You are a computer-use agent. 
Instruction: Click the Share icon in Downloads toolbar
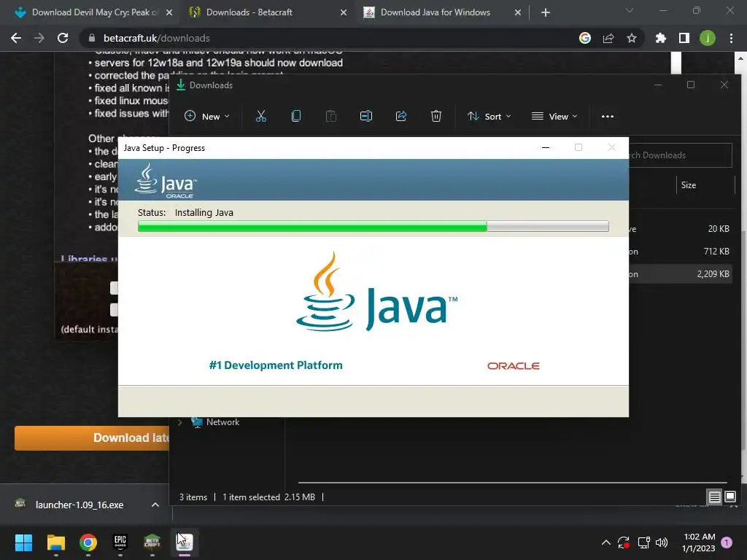401,116
